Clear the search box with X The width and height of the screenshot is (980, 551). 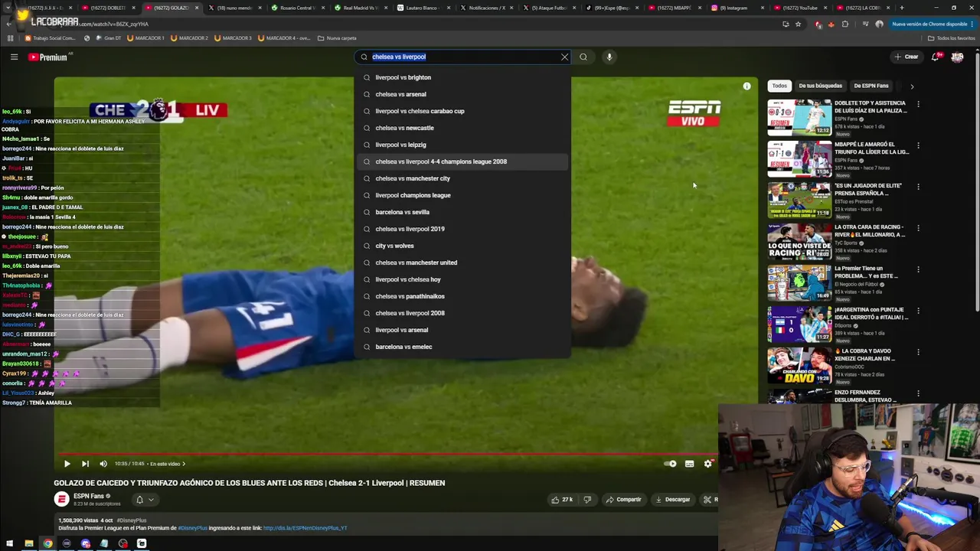coord(565,57)
